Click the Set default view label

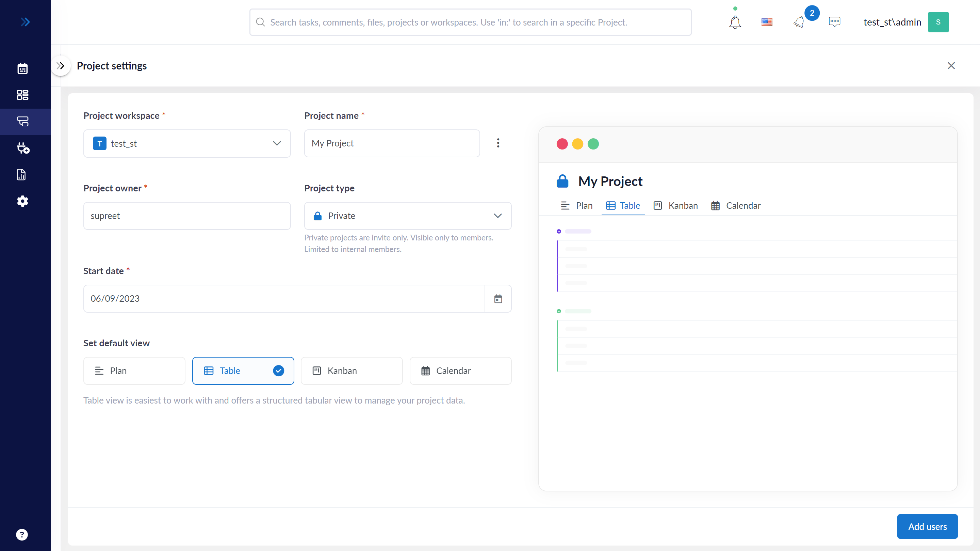click(x=116, y=343)
